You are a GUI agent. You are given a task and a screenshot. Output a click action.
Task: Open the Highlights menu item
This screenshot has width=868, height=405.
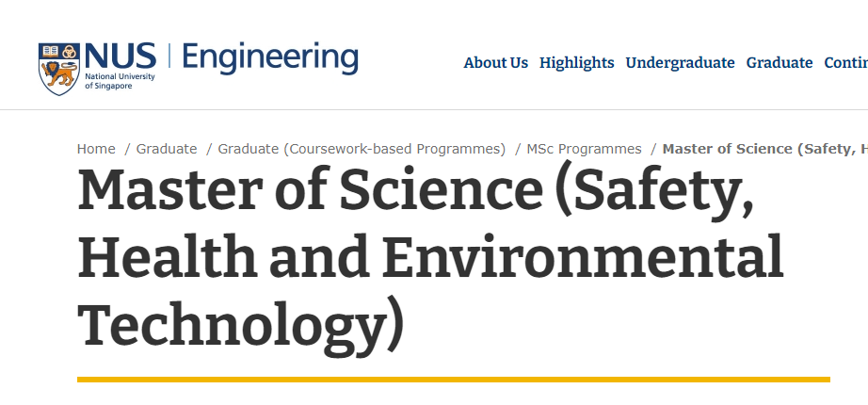pos(577,64)
